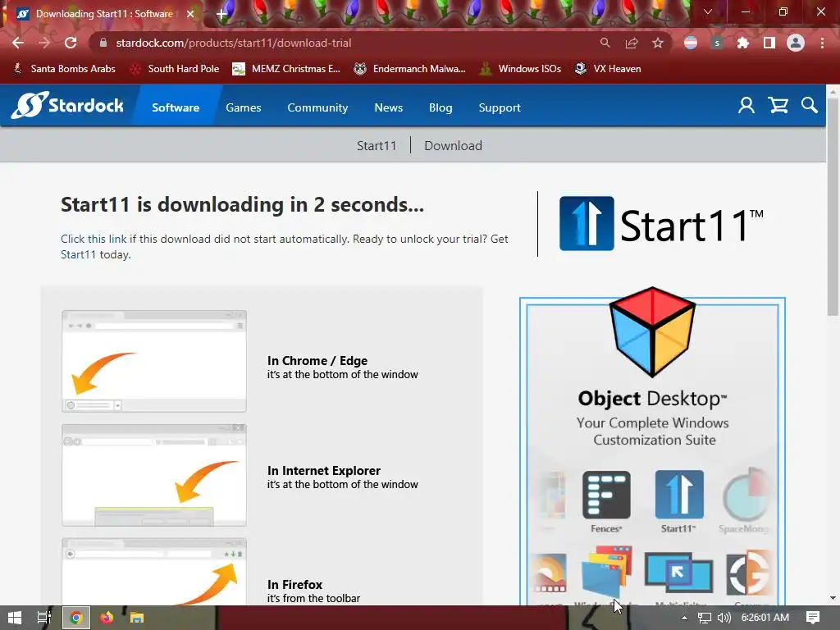Screen dimensions: 840x630
Task: Open a new tab with the plus button
Action: [x=221, y=14]
